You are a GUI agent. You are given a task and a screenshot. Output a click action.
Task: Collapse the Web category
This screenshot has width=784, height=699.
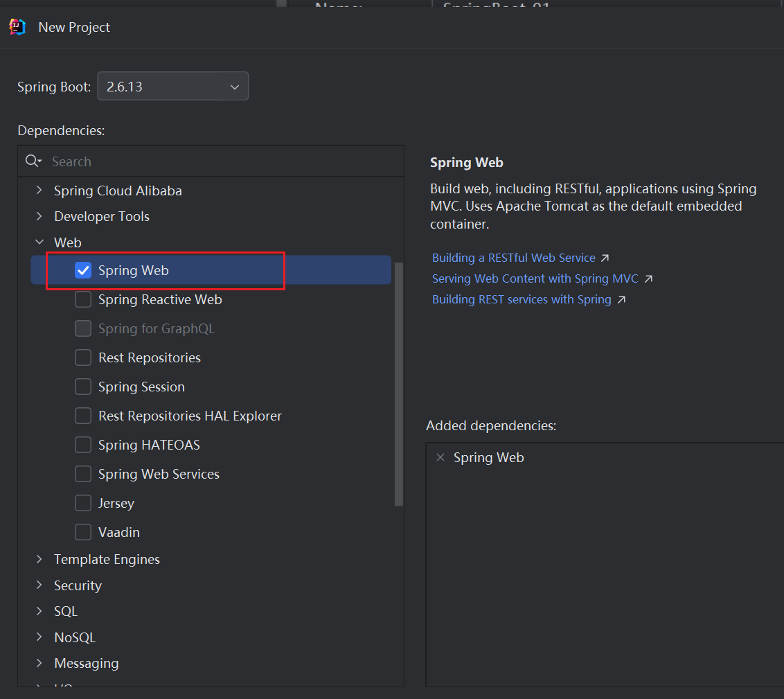[39, 242]
